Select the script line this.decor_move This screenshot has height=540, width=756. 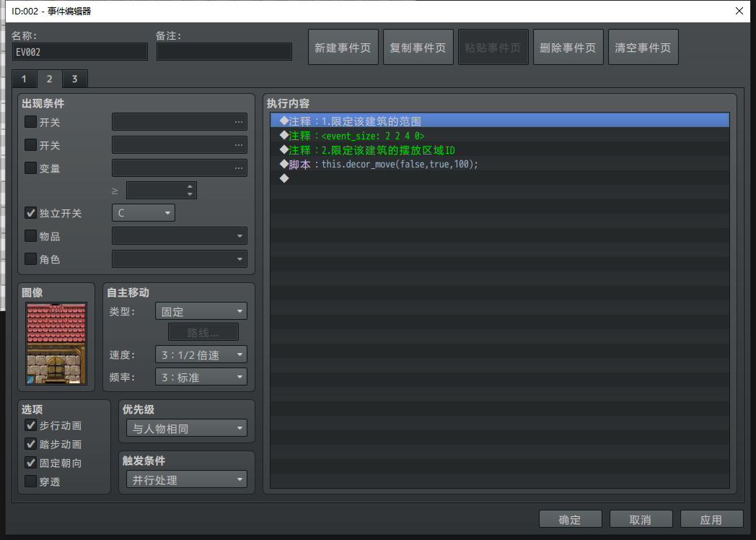(500, 164)
